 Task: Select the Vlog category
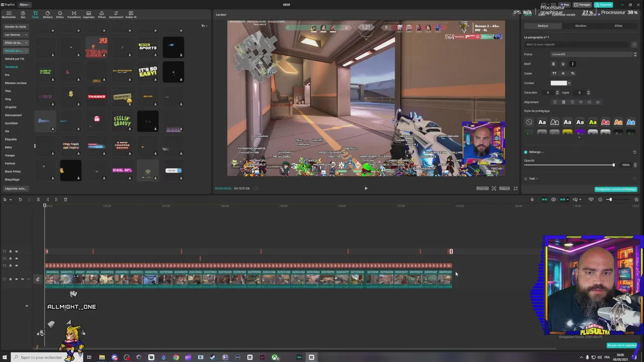click(x=8, y=99)
